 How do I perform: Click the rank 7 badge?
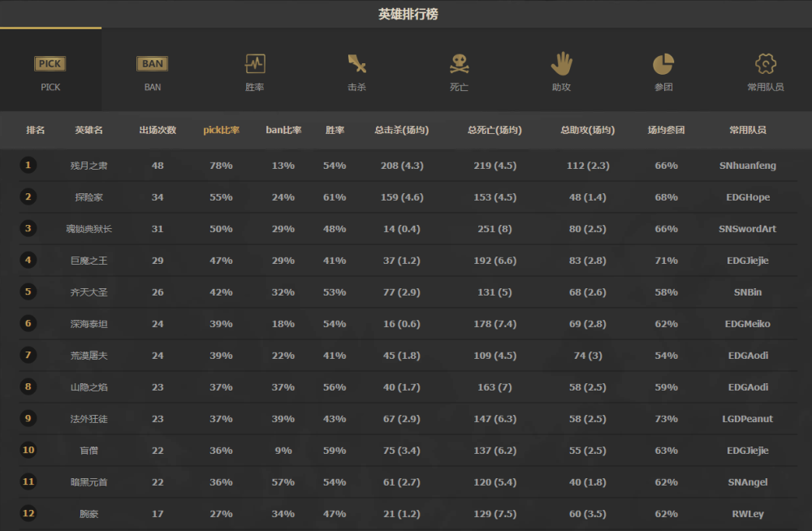(x=28, y=356)
